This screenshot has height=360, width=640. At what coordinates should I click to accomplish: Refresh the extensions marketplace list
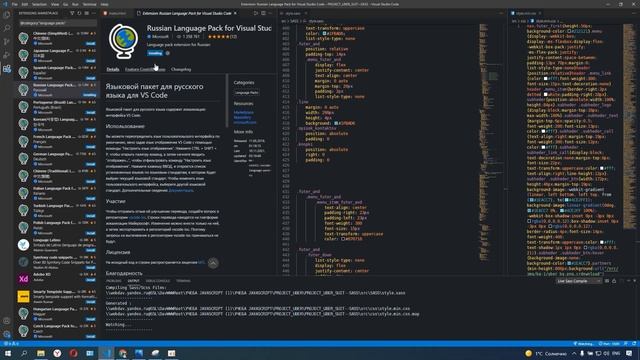coord(79,13)
